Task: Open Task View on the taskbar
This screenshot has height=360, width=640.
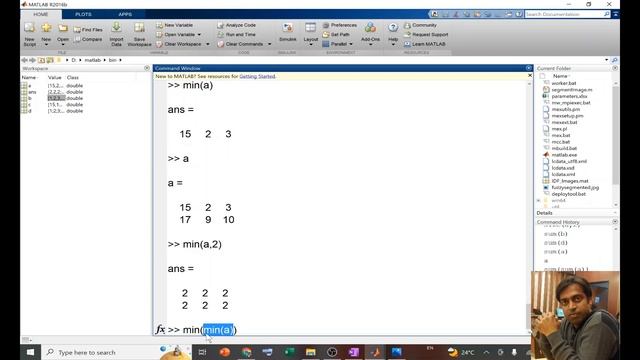Action: [202, 352]
